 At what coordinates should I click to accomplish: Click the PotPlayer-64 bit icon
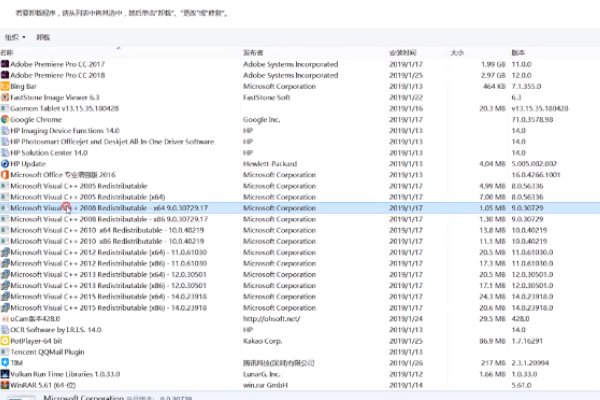[x=5, y=341]
